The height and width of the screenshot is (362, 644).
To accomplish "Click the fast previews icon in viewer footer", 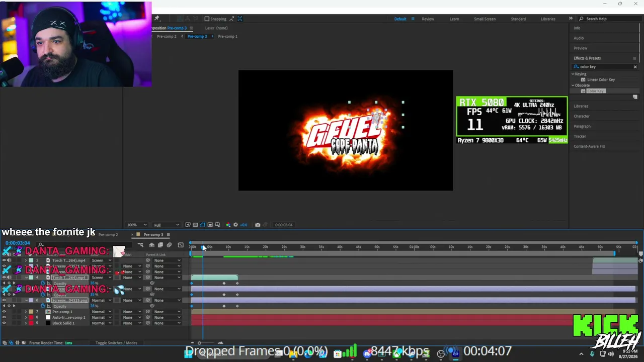I will [x=188, y=225].
